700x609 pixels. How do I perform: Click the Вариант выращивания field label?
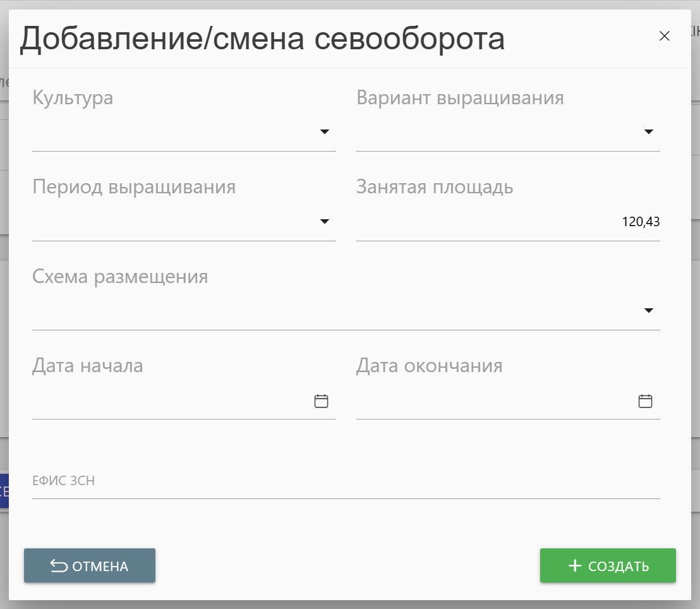(x=460, y=98)
